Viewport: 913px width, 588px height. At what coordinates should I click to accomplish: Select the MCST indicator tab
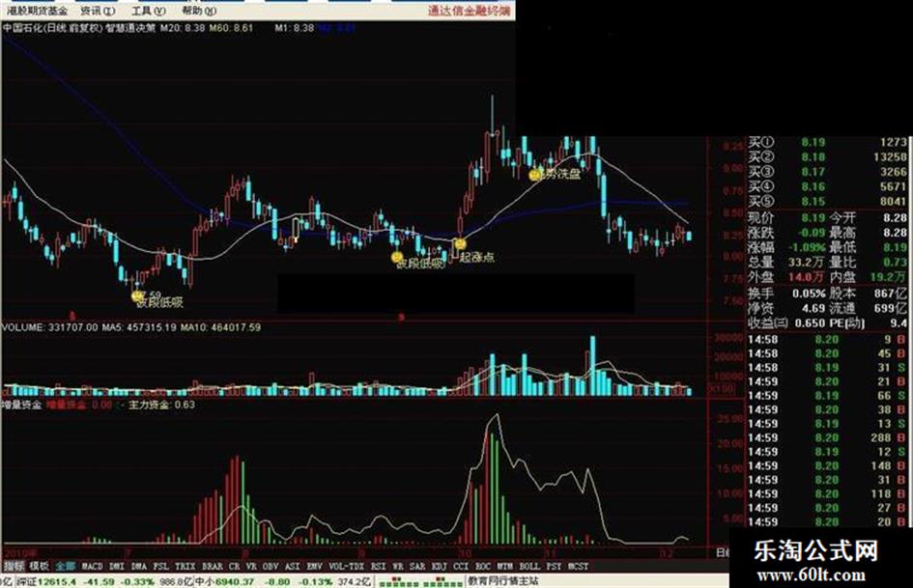(578, 566)
